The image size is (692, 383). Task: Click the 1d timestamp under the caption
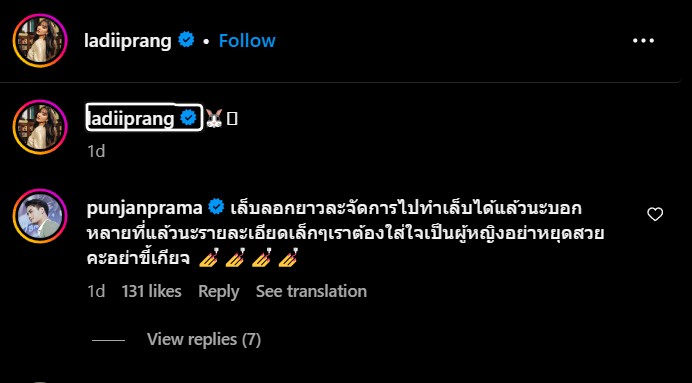click(96, 151)
